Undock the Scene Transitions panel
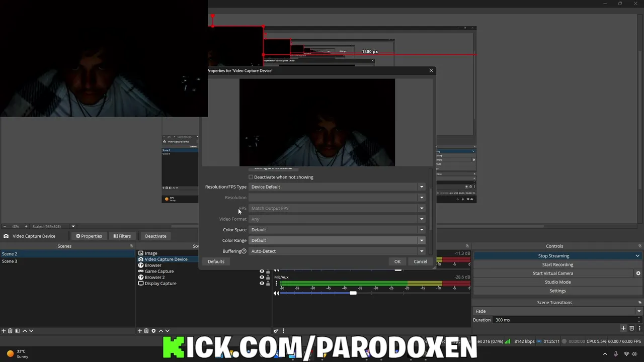 [640, 302]
